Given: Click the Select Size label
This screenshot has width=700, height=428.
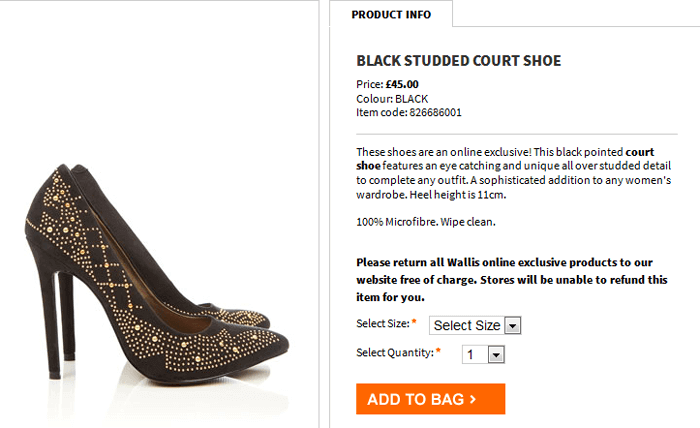Looking at the screenshot, I should (x=382, y=324).
